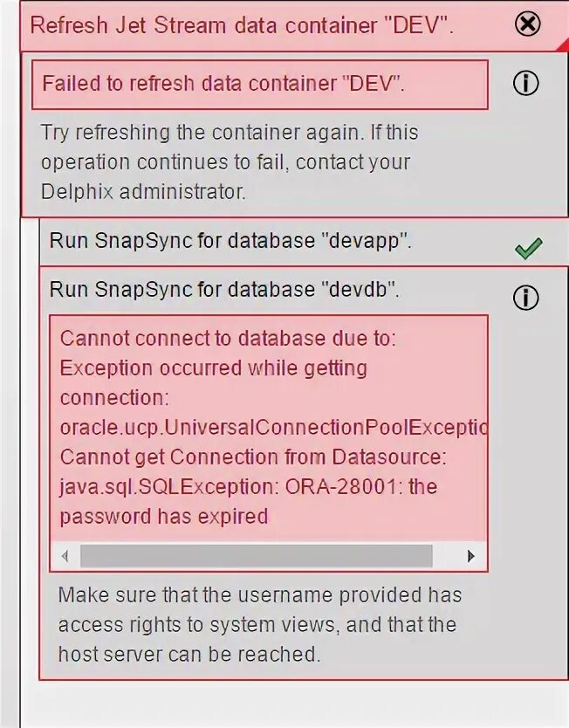The image size is (569, 728).
Task: Select the 'Refresh Jet Stream data container' header
Action: (x=243, y=24)
